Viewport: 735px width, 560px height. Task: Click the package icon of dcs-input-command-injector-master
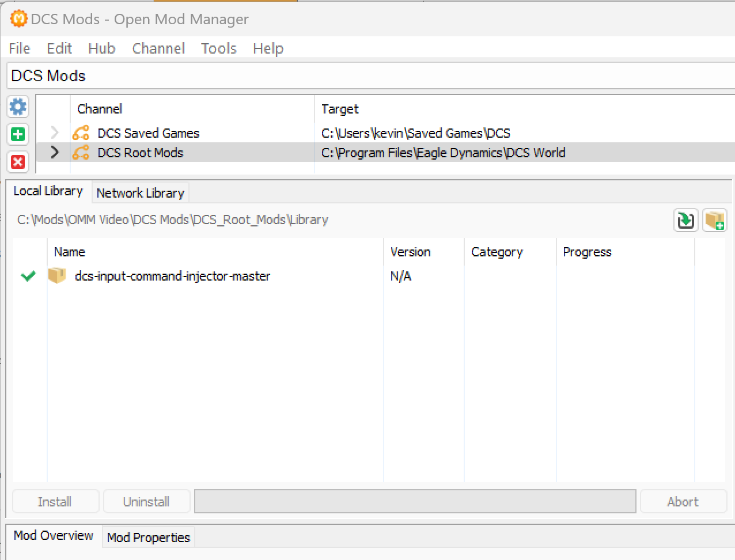click(56, 276)
